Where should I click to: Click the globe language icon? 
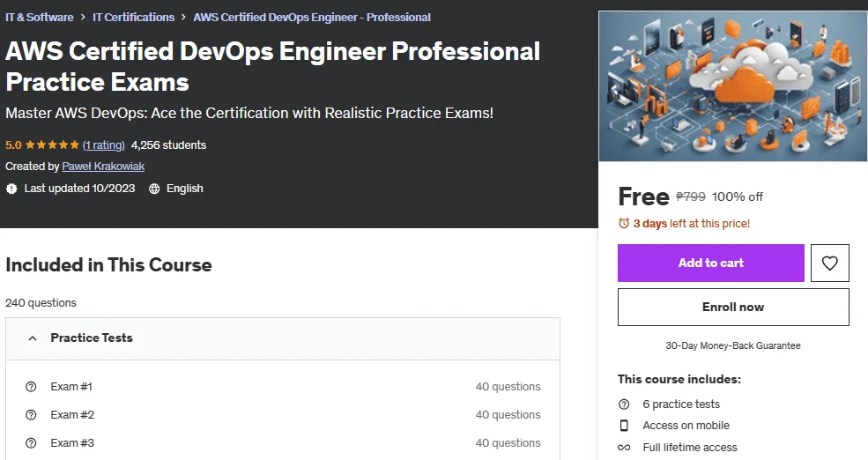point(154,189)
